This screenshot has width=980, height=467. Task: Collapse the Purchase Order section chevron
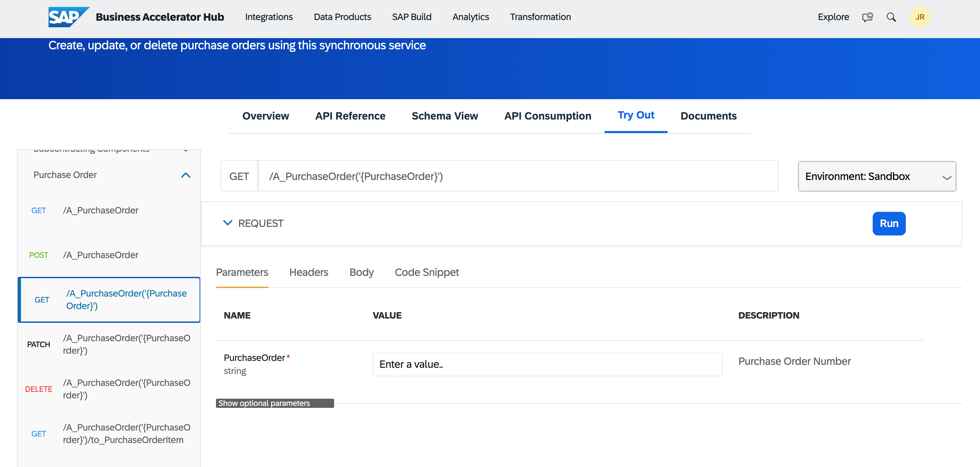[186, 175]
